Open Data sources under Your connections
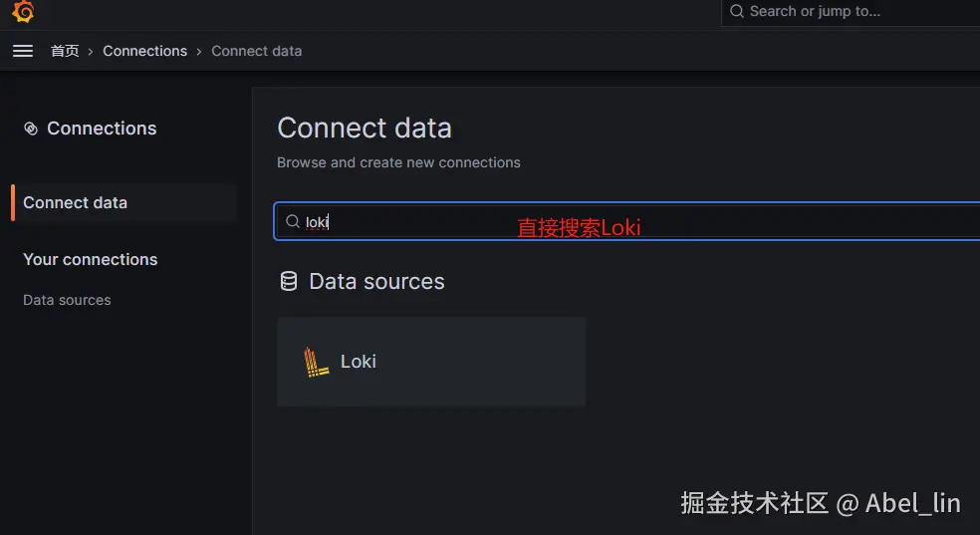980x535 pixels. coord(67,300)
